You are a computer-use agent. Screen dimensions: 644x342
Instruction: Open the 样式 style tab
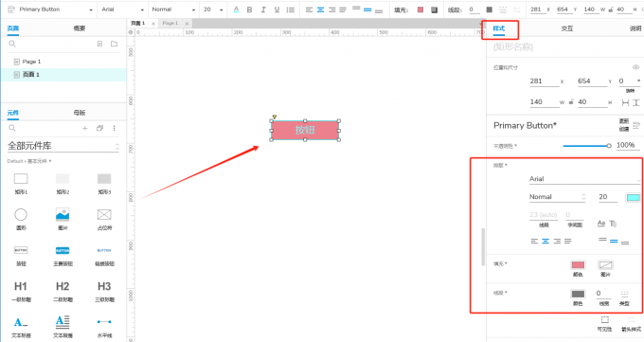pos(498,28)
